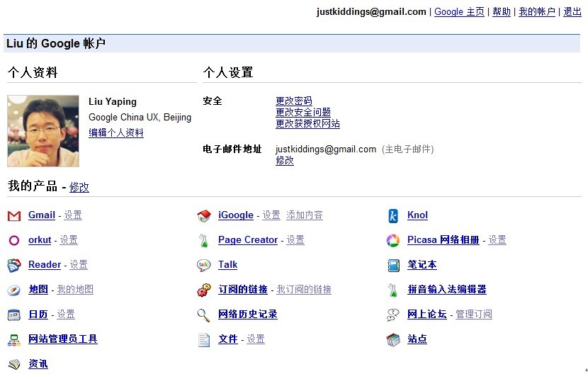Screen dimensions: 588x379
Task: Click the Page Creator flask icon
Action: point(204,240)
